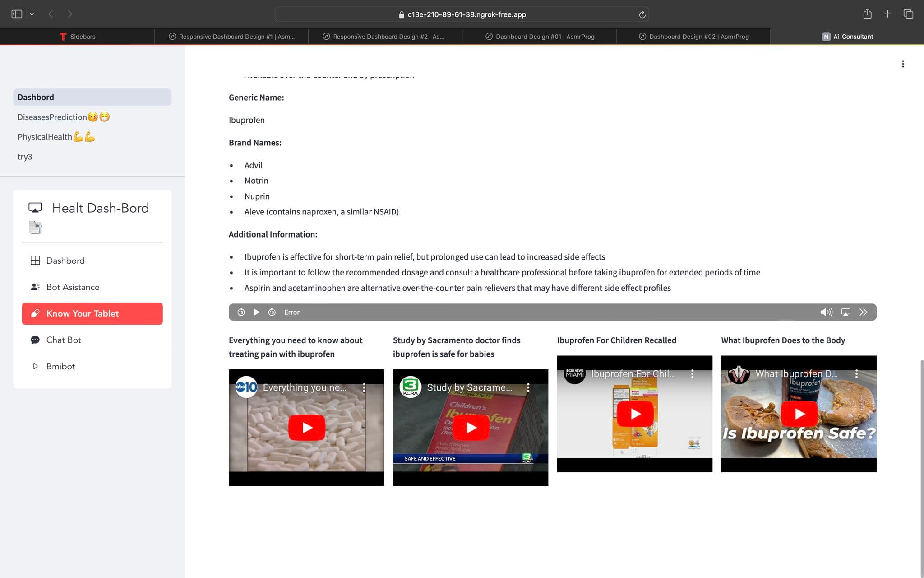924x578 pixels.
Task: Click the AirPlay icon in audio player
Action: click(x=846, y=312)
